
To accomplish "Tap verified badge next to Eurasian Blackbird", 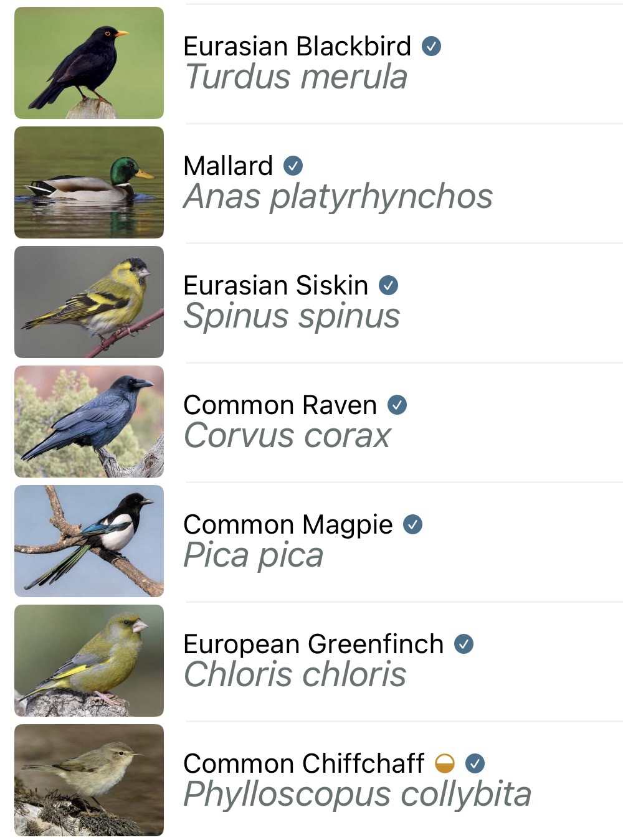I will point(431,46).
